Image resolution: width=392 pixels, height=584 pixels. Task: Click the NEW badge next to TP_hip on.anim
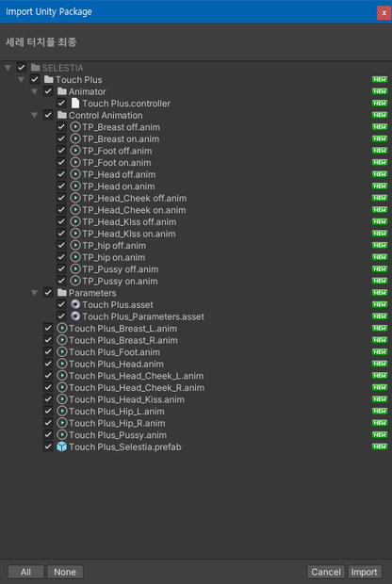tap(380, 257)
